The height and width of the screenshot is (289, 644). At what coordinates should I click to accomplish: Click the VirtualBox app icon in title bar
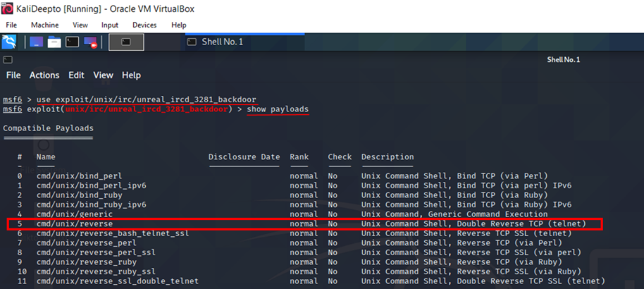[7, 8]
